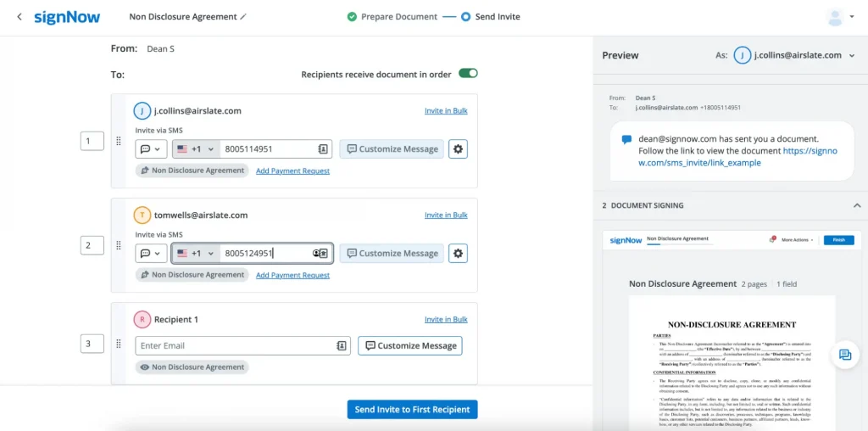Click Send Invite to First Recipient
Image resolution: width=868 pixels, height=431 pixels.
click(x=412, y=410)
